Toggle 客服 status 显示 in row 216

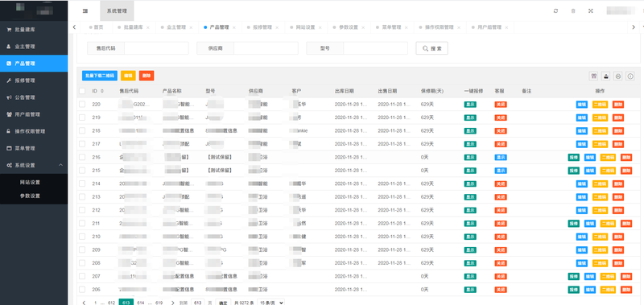coord(501,157)
